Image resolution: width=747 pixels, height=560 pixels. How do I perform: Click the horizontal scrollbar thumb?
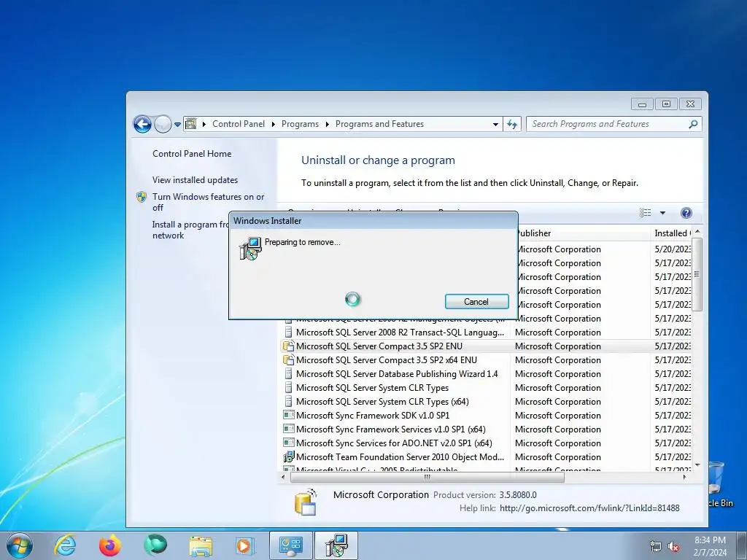pyautogui.click(x=427, y=477)
